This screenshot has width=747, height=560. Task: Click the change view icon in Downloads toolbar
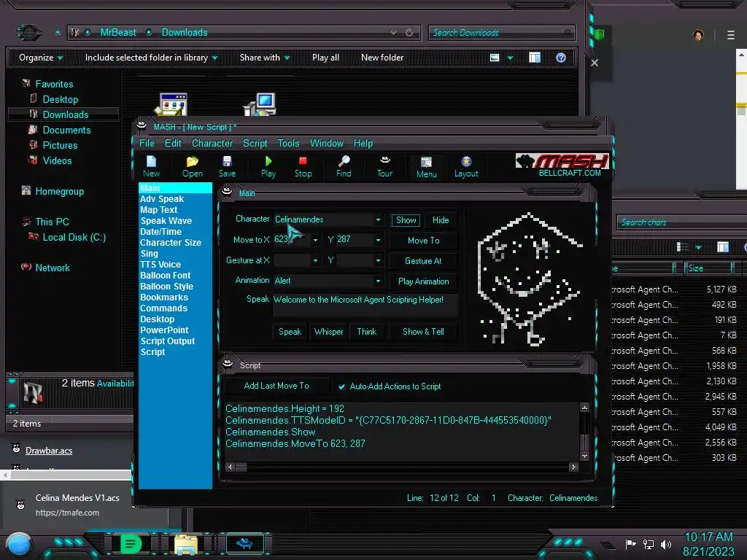tap(495, 58)
